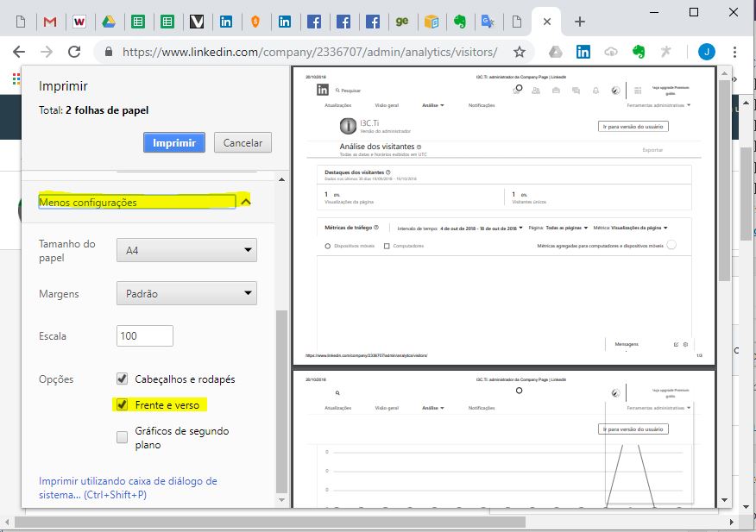Image resolution: width=756 pixels, height=532 pixels.
Task: Uncheck the Cabeçalhos e rodapés checkbox
Action: (x=123, y=379)
